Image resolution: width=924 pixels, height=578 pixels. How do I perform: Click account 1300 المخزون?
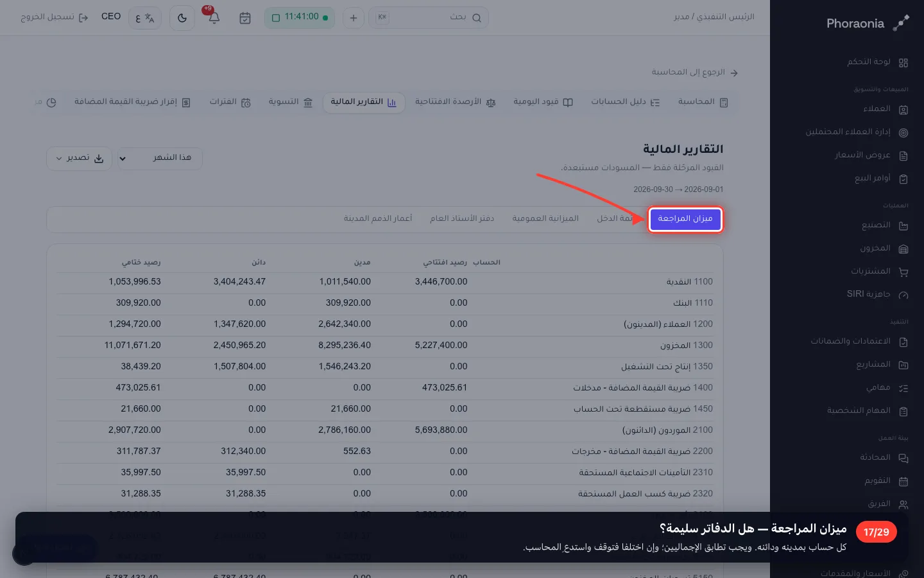(x=687, y=346)
